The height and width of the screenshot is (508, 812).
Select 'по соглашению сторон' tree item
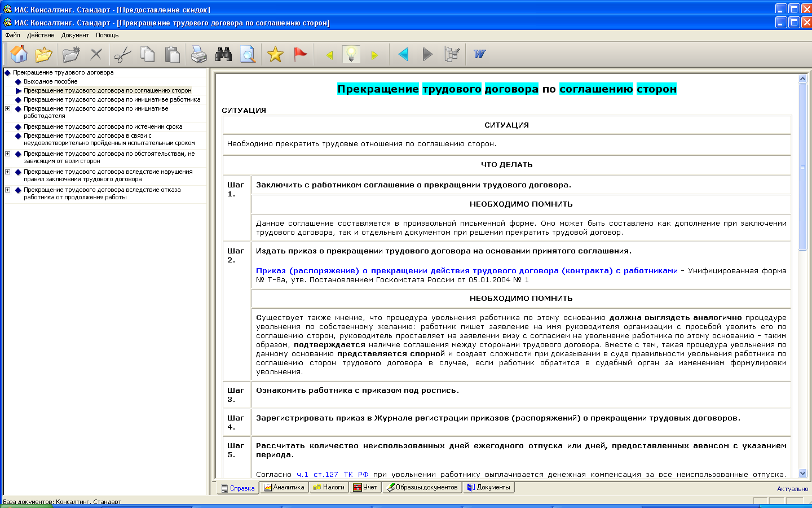point(108,90)
